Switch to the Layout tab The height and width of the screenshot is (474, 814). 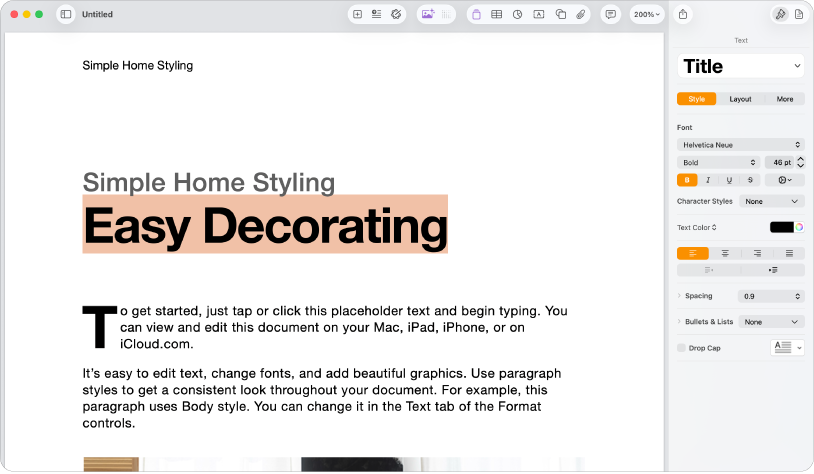point(740,99)
